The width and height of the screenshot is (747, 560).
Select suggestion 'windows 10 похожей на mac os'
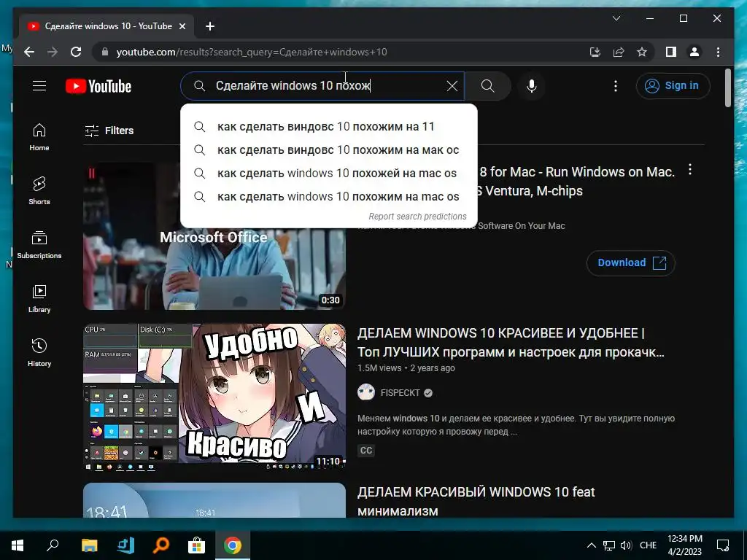point(329,174)
